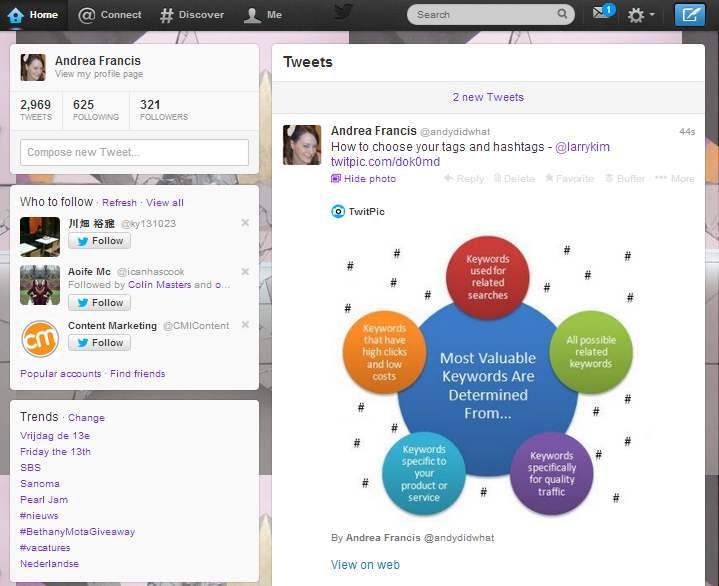Image resolution: width=719 pixels, height=586 pixels.
Task: Open twitpic.com/dok0md link
Action: pos(385,162)
